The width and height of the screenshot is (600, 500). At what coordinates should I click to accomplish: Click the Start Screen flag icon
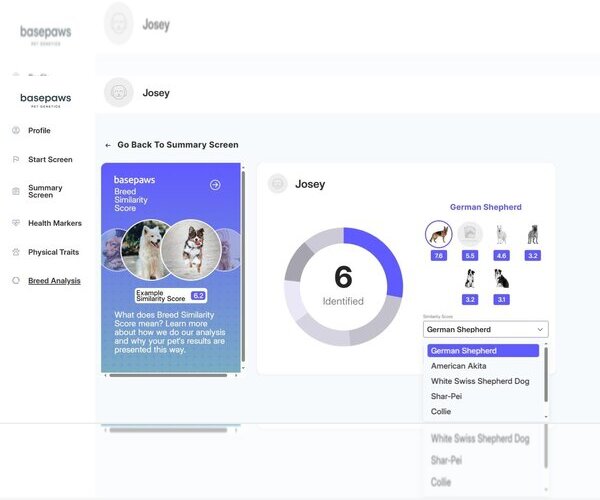(16, 160)
